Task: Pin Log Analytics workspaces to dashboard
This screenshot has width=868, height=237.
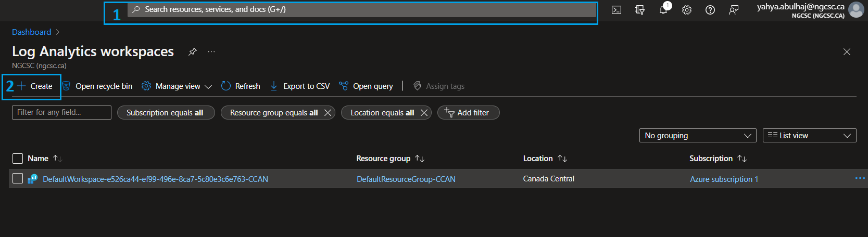Action: click(193, 51)
